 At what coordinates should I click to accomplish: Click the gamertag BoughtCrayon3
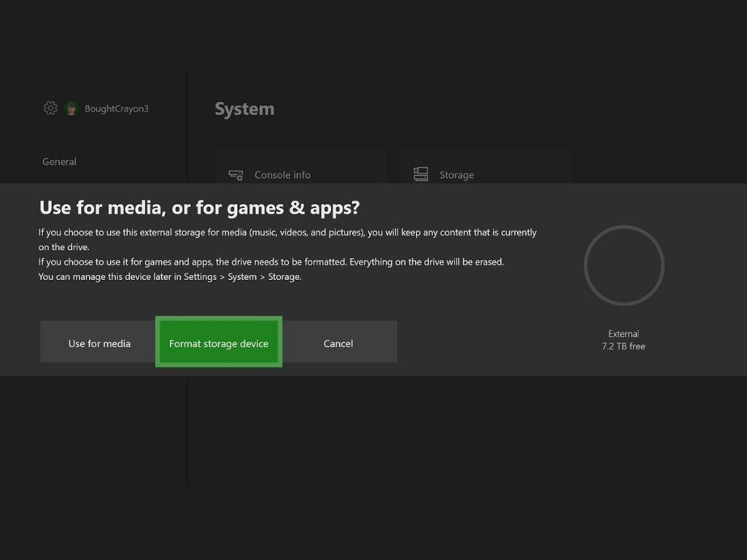pos(117,108)
